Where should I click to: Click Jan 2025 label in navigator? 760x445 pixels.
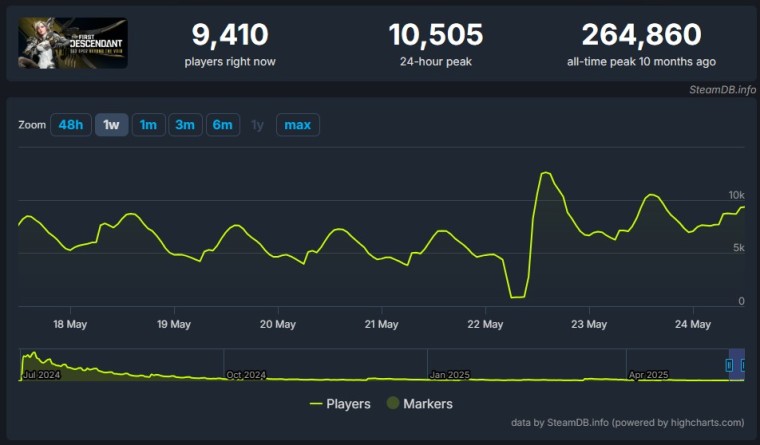tap(450, 375)
